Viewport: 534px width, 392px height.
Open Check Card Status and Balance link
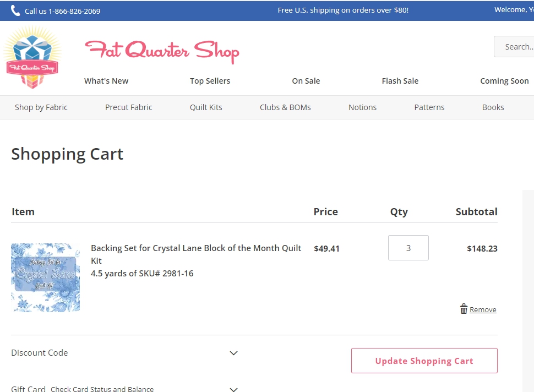coord(102,389)
